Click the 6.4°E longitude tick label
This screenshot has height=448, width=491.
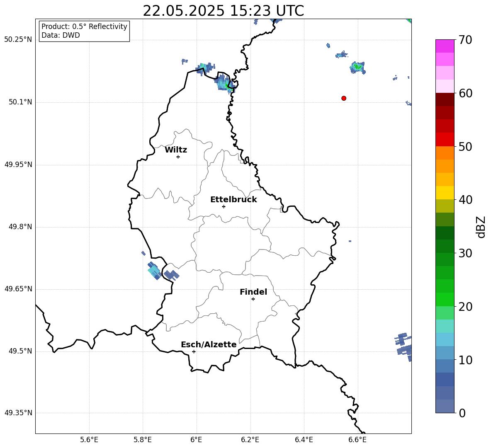pos(304,440)
